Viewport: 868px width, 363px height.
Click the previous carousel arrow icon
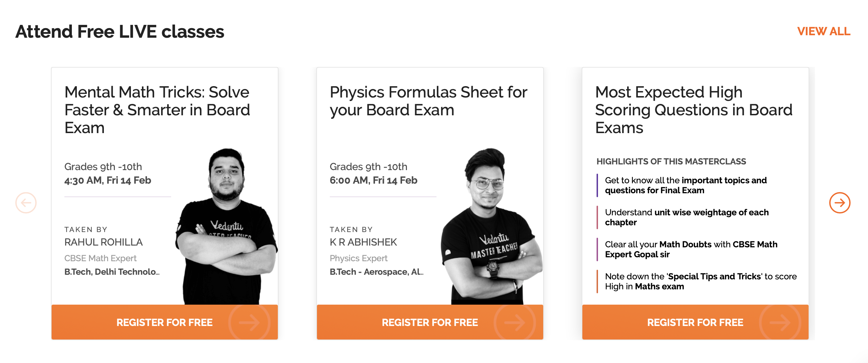[26, 203]
